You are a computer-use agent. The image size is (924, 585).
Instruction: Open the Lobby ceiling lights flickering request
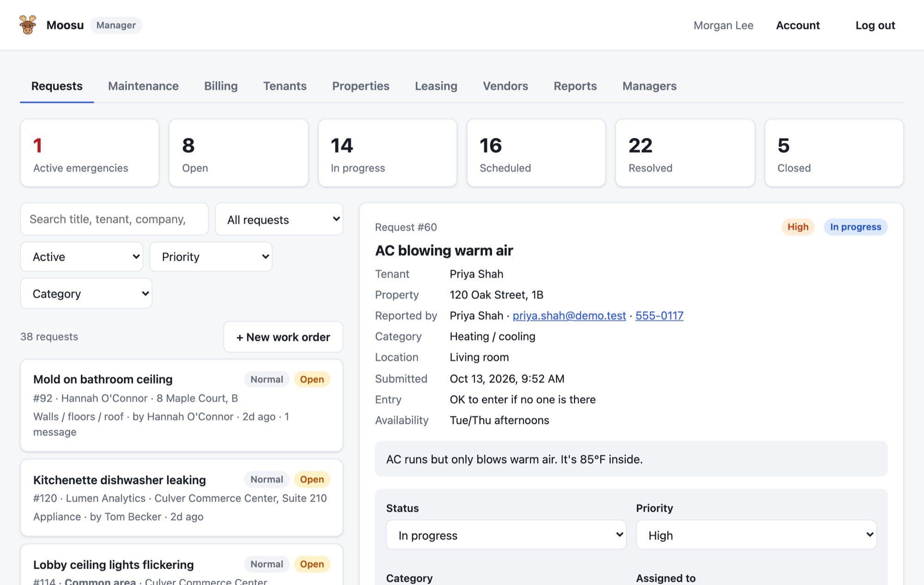point(182,565)
